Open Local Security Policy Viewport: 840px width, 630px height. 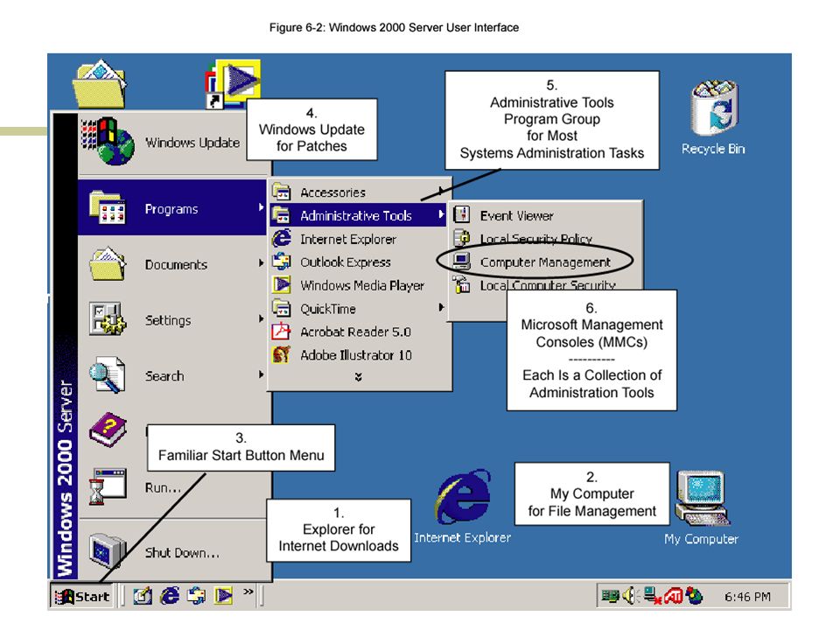545,238
